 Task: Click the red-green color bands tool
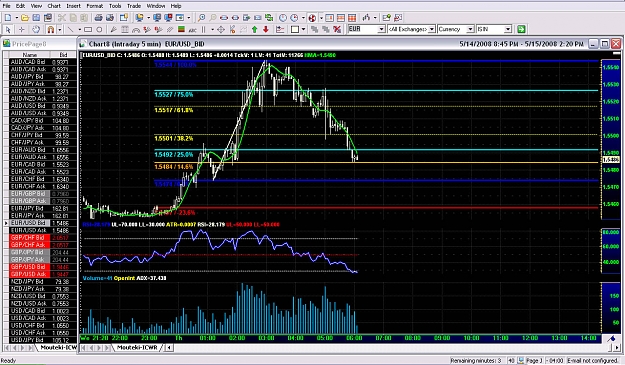[x=181, y=29]
